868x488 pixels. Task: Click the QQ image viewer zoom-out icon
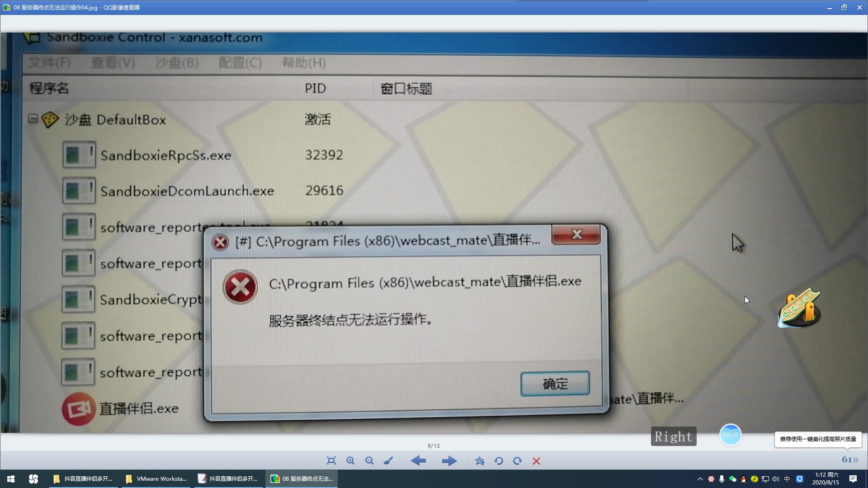(x=370, y=460)
